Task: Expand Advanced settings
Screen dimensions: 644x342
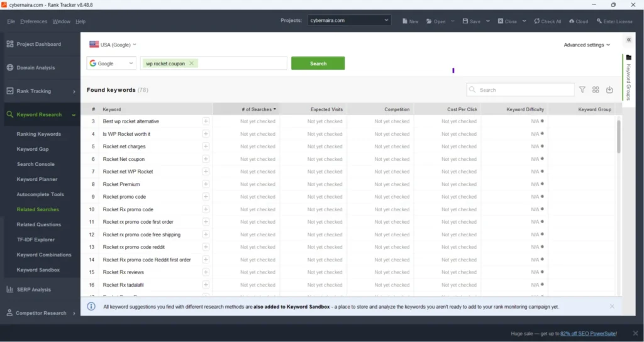Action: click(587, 45)
